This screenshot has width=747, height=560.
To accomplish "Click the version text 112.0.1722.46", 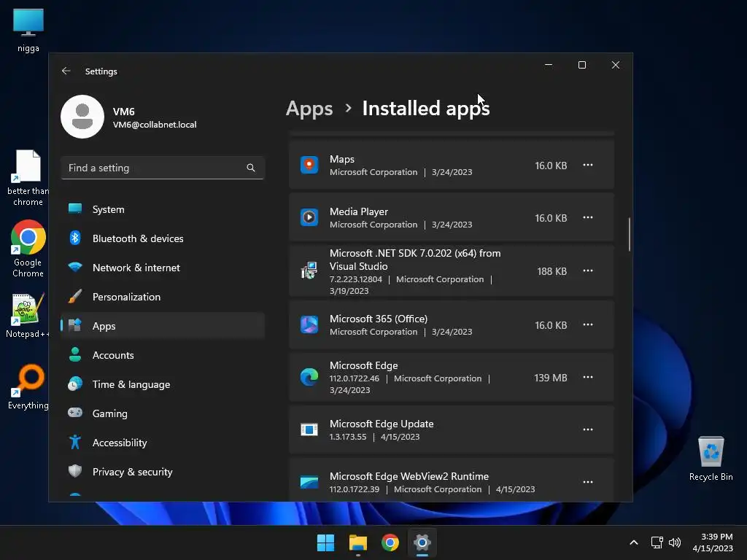I will pos(355,378).
